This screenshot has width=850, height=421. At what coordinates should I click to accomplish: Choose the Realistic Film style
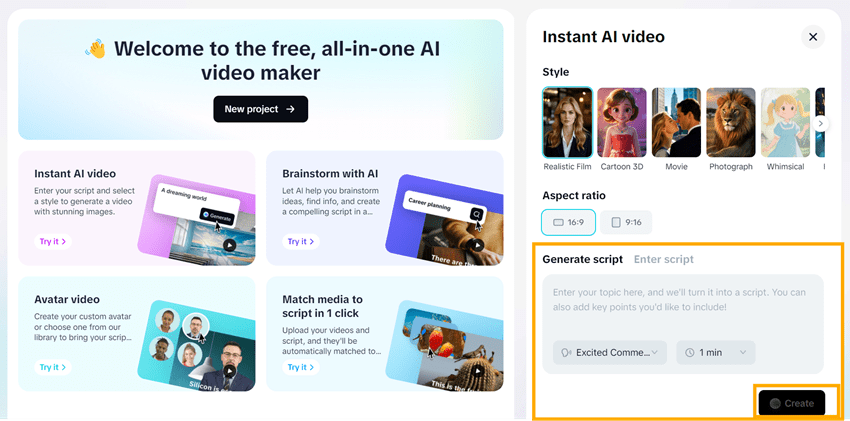coord(567,122)
